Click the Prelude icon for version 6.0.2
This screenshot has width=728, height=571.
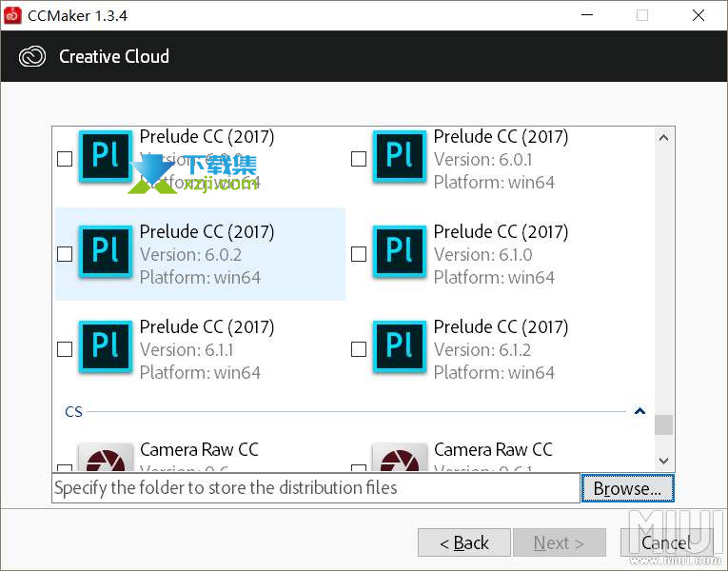[106, 251]
